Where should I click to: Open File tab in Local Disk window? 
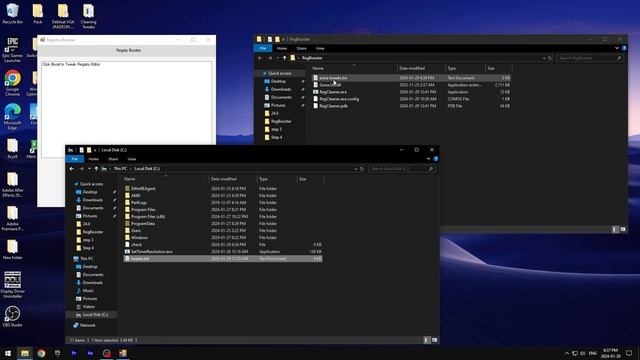coord(75,159)
